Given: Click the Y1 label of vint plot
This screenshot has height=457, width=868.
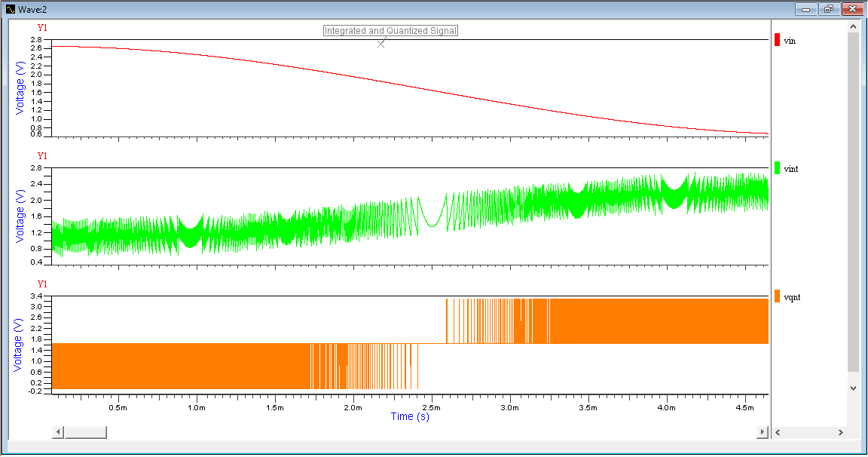Looking at the screenshot, I should 43,156.
